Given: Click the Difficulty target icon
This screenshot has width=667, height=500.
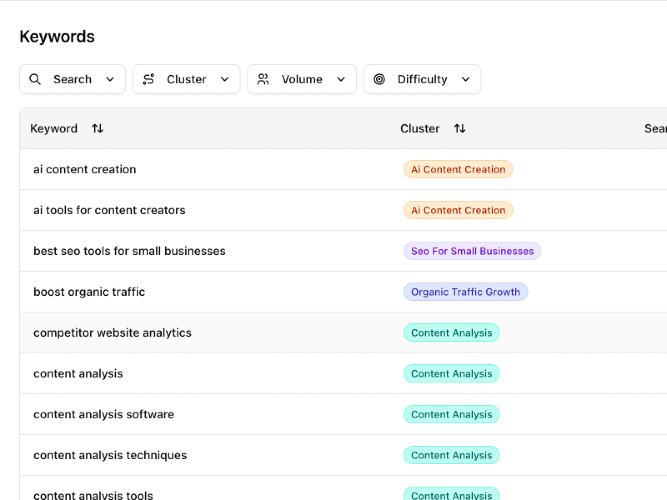Looking at the screenshot, I should pyautogui.click(x=379, y=79).
